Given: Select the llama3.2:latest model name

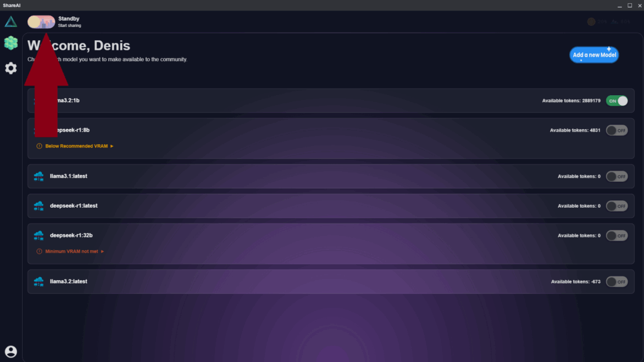Looking at the screenshot, I should 69,281.
